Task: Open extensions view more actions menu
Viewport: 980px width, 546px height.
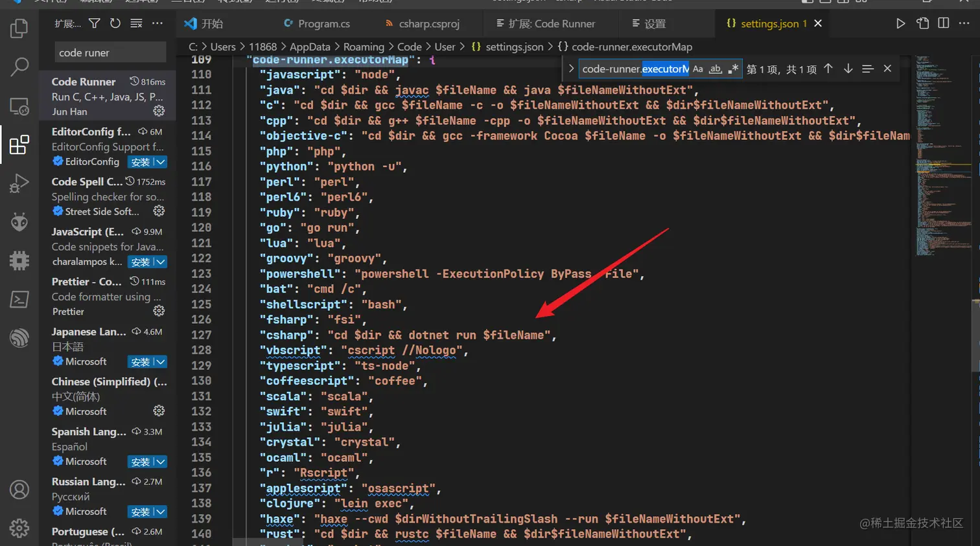Action: [x=157, y=23]
